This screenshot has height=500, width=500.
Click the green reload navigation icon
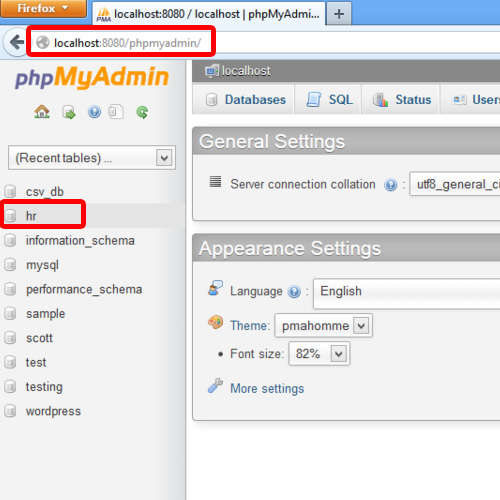[x=142, y=112]
